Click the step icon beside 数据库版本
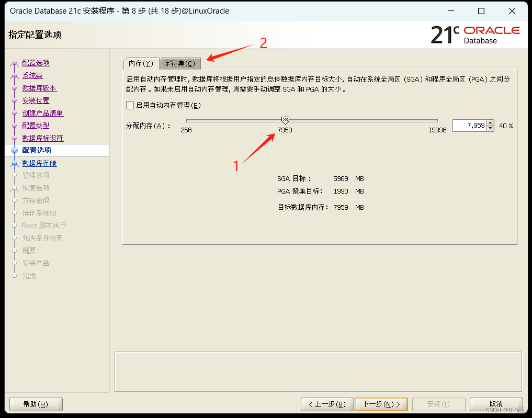The height and width of the screenshot is (418, 532). 14,87
